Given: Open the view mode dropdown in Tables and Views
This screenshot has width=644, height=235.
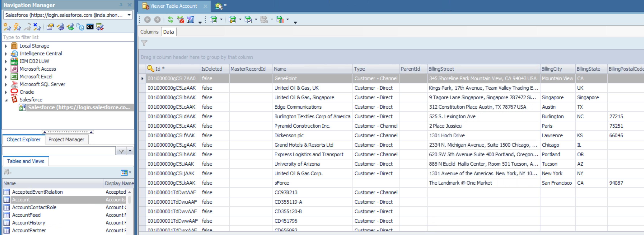Looking at the screenshot, I should pyautogui.click(x=130, y=172).
